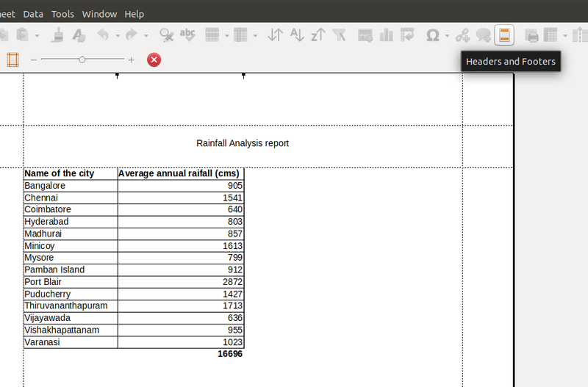Click the rainfall value 1541
This screenshot has width=588, height=387.
(x=232, y=198)
